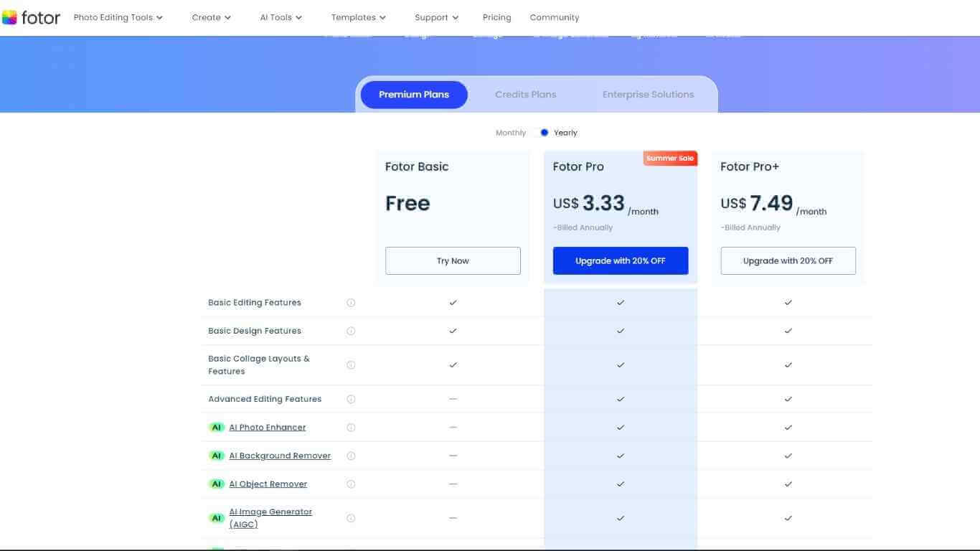This screenshot has width=980, height=551.
Task: Open the AI Photo Enhancer link
Action: pos(268,428)
